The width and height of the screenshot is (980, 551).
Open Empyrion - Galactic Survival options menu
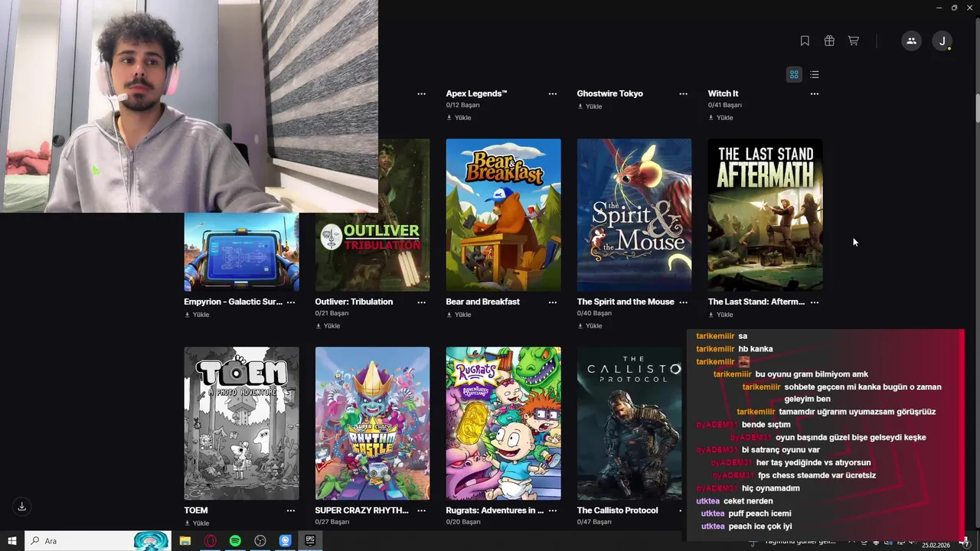click(x=291, y=302)
